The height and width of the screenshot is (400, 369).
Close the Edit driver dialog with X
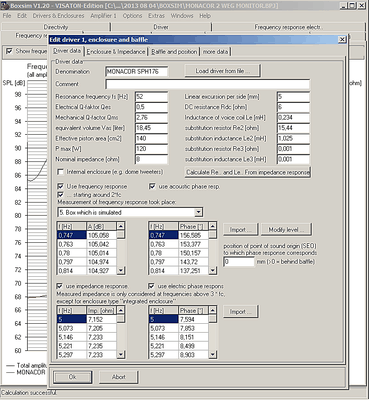pos(342,39)
